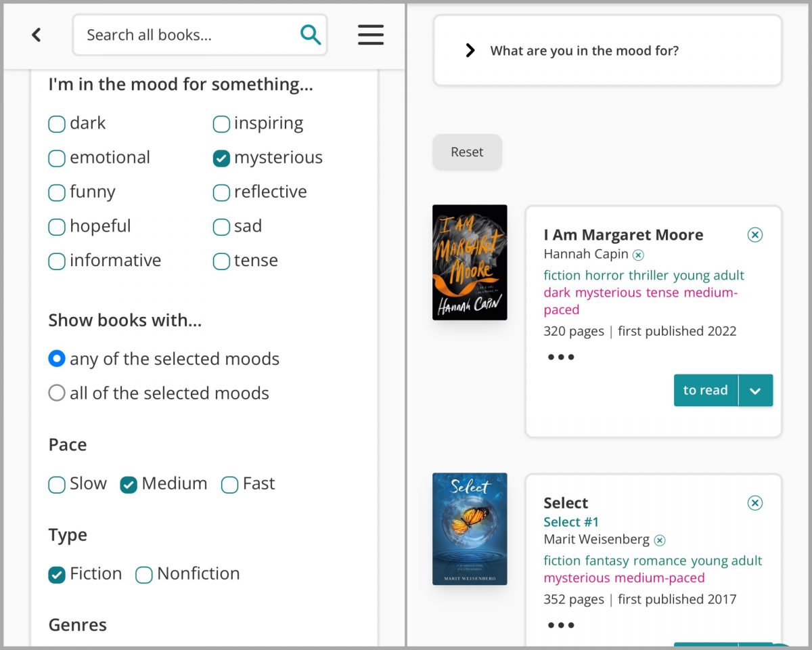This screenshot has width=812, height=650.
Task: Click the magnifying glass search icon
Action: 310,35
